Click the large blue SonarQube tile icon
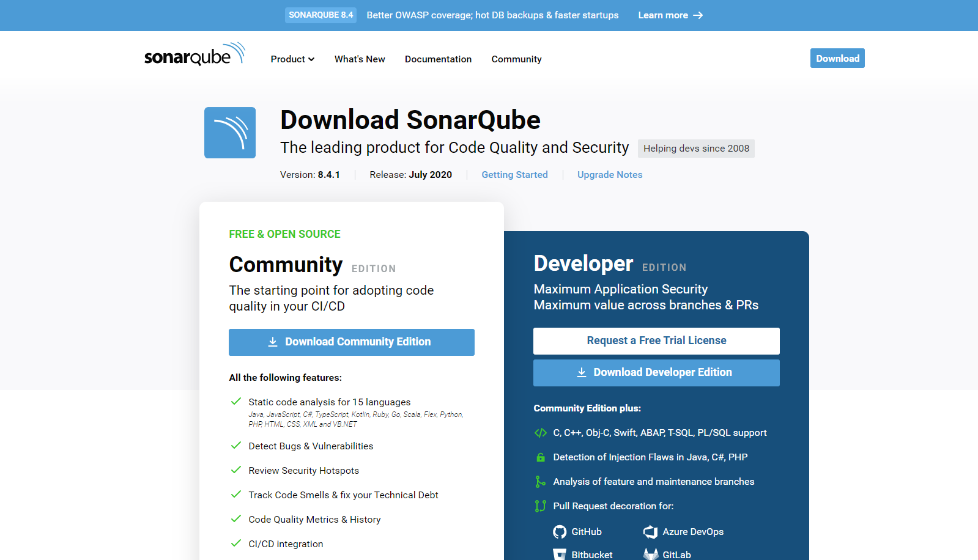Viewport: 978px width, 560px height. tap(230, 133)
